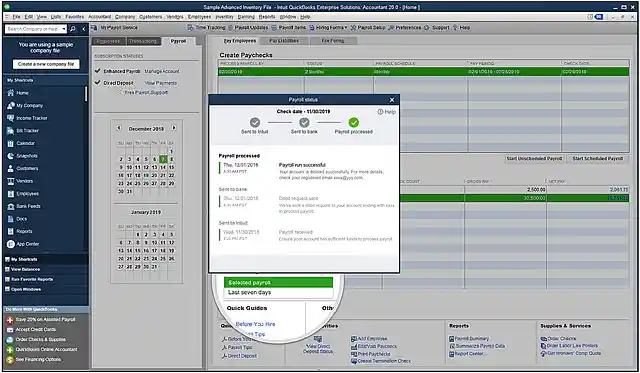Open the Accountant menu
The width and height of the screenshot is (640, 373).
100,17
